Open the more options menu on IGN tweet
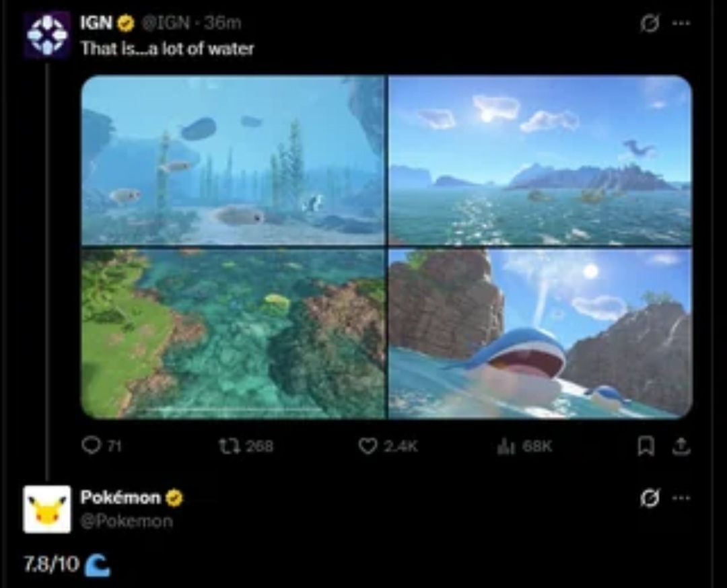 tap(681, 23)
